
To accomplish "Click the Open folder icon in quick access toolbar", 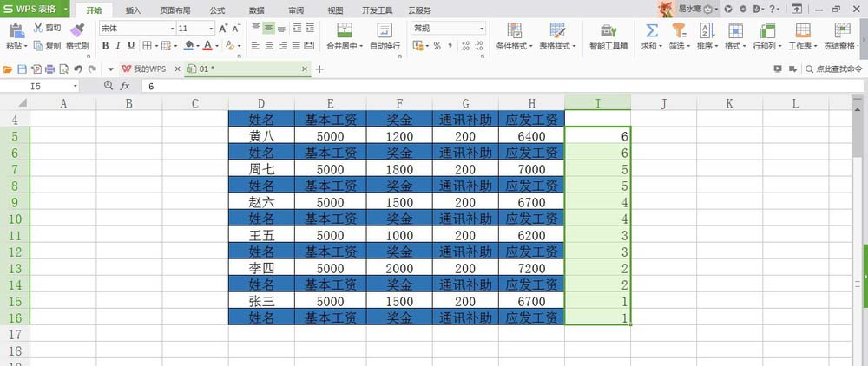I will tap(8, 69).
